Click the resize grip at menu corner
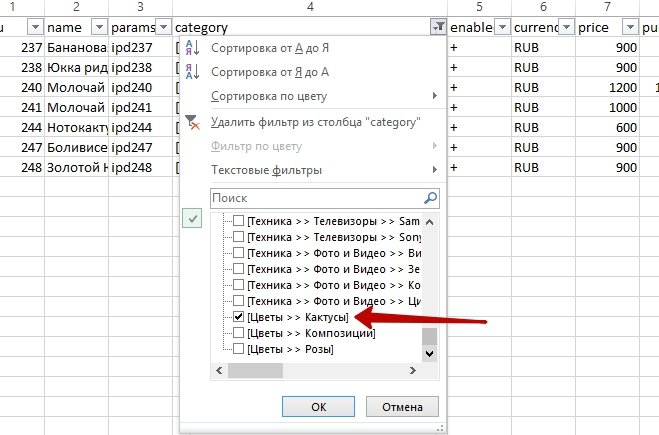 (441, 428)
